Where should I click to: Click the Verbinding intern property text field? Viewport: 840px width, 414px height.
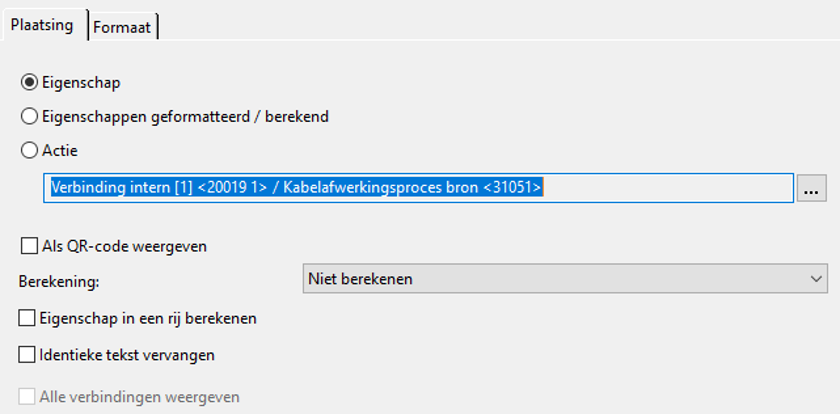coord(418,187)
